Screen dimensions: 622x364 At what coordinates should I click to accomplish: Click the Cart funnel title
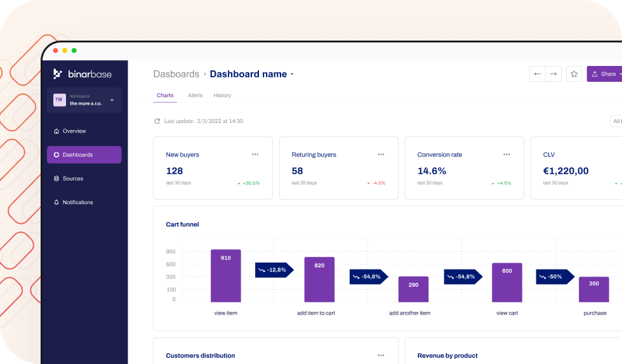(183, 224)
